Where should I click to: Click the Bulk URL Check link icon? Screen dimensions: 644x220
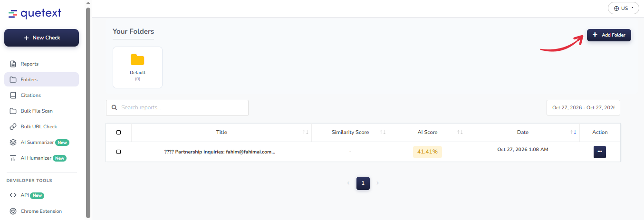(x=13, y=126)
